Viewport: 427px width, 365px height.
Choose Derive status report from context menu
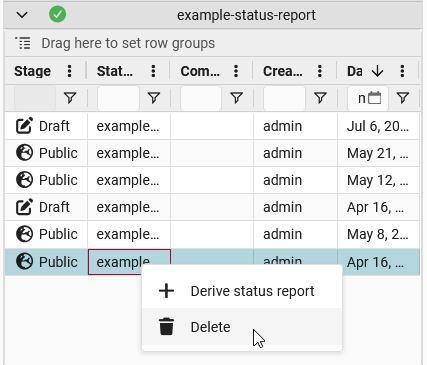click(242, 291)
